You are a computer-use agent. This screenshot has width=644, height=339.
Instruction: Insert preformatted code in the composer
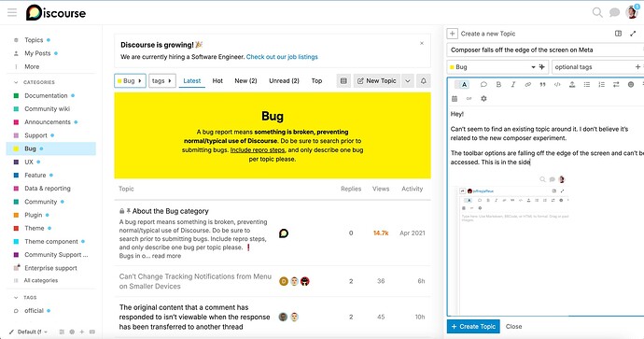coord(557,85)
